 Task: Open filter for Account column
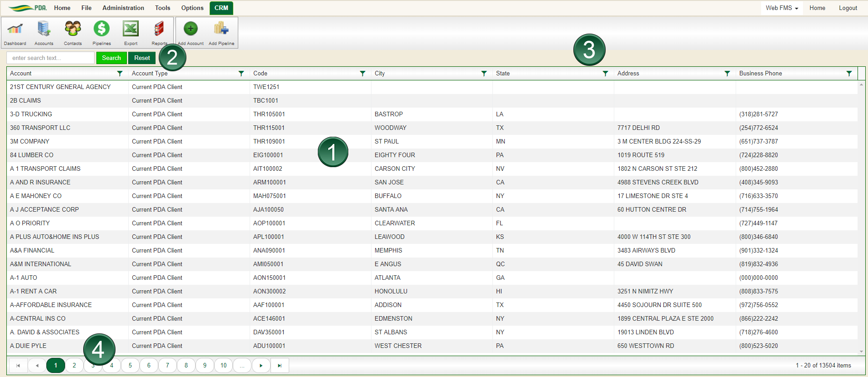120,74
